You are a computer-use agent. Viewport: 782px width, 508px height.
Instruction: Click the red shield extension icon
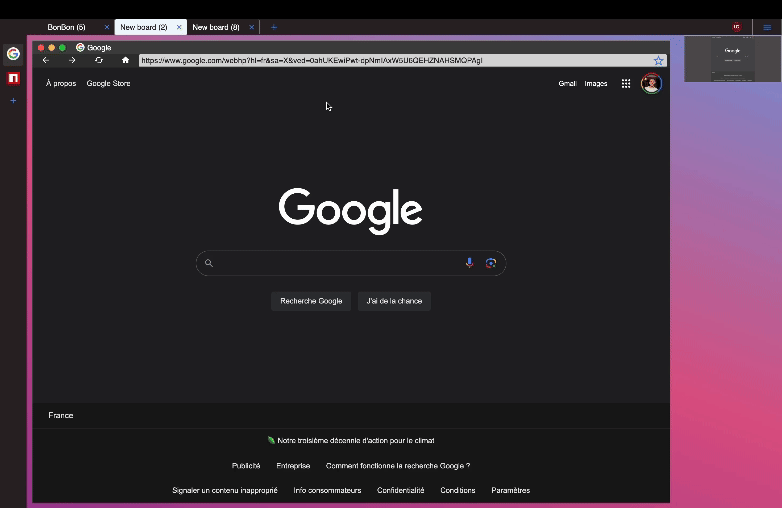pos(737,27)
